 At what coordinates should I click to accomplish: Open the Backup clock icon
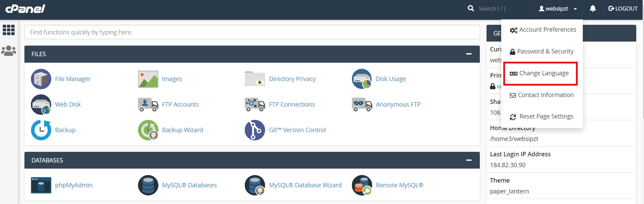coord(41,130)
